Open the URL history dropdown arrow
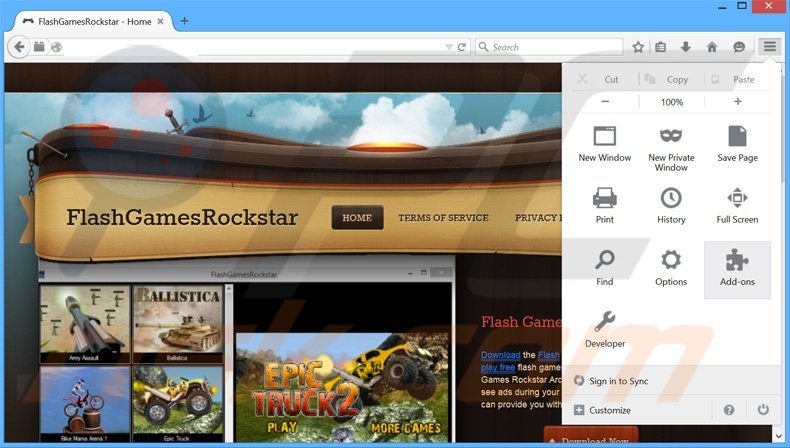790x448 pixels. pos(448,47)
